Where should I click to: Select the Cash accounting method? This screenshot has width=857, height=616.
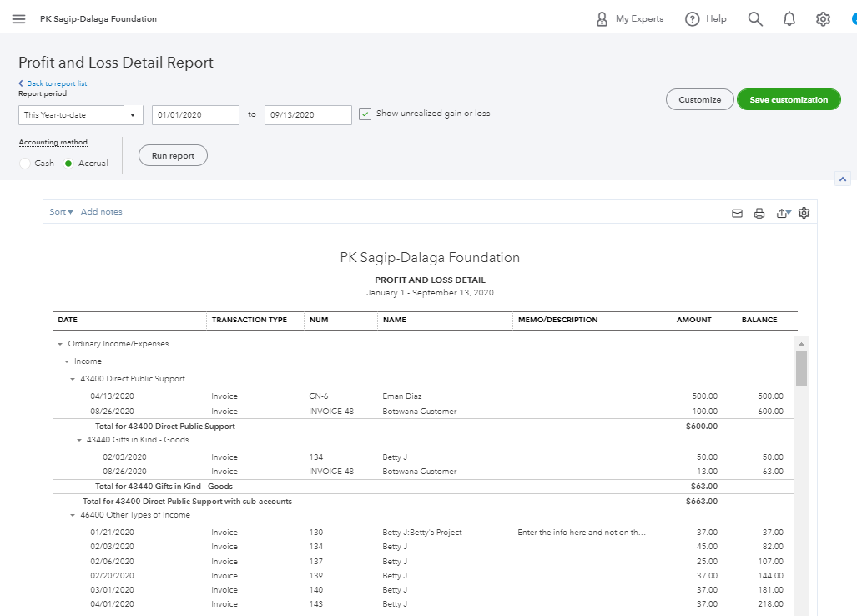[25, 164]
